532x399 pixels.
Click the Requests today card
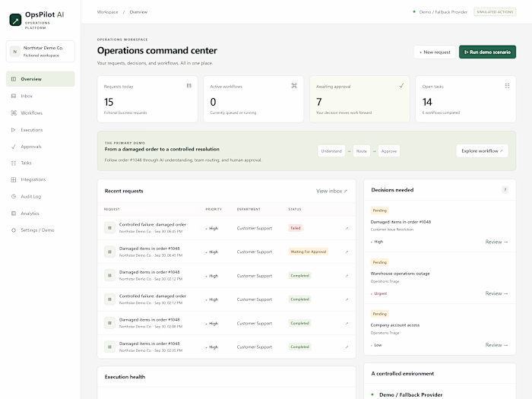coord(147,99)
